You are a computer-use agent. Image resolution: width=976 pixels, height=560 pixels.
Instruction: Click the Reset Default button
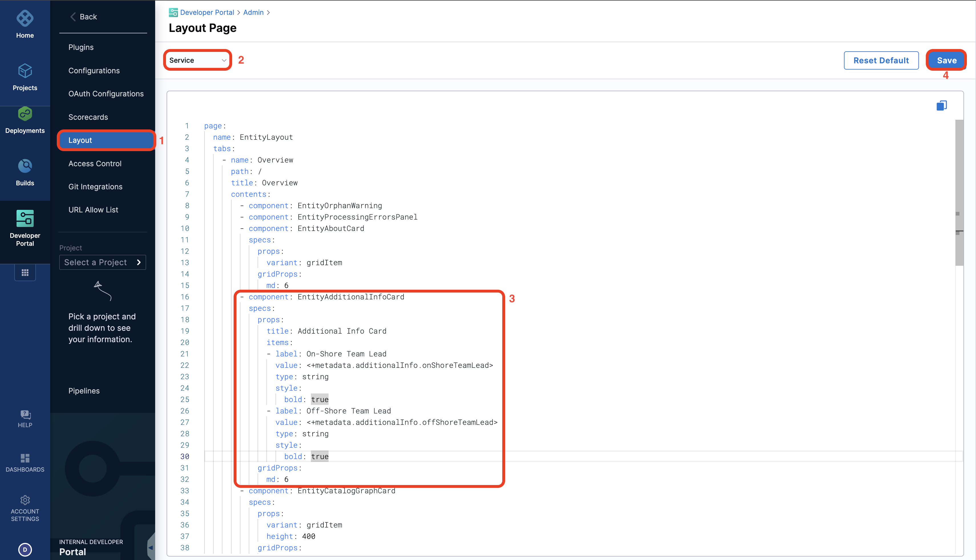click(881, 60)
